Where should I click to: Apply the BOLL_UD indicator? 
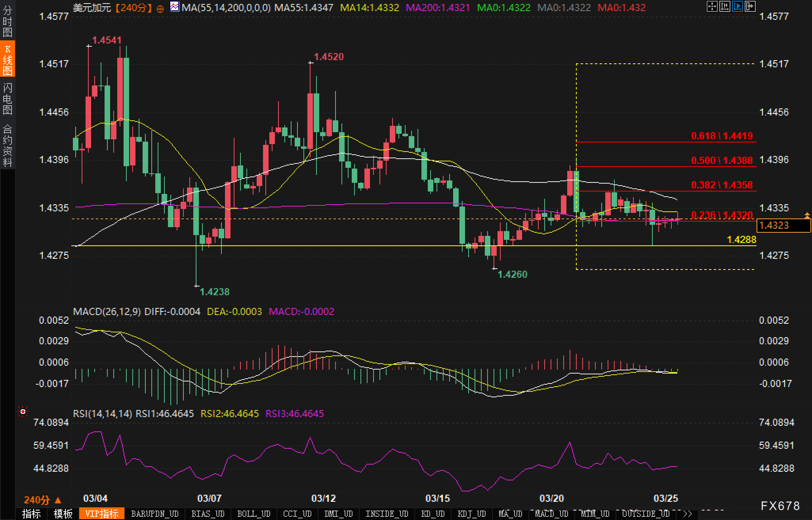[254, 514]
